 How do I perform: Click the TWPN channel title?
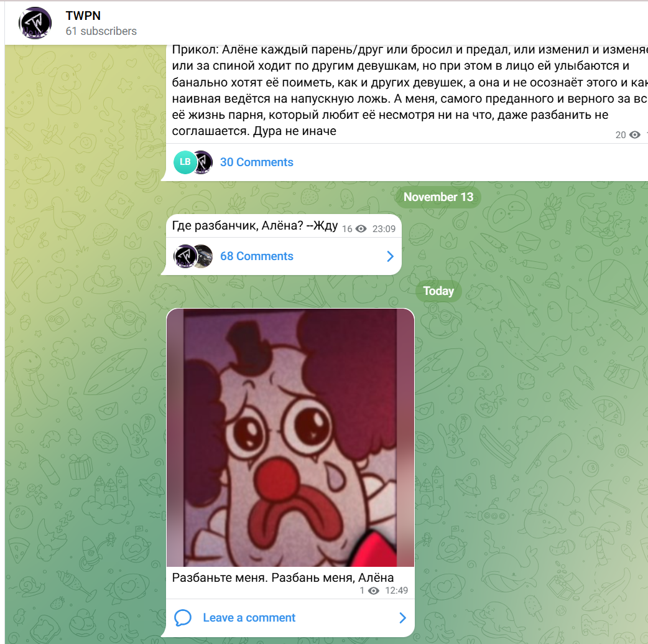(x=83, y=16)
